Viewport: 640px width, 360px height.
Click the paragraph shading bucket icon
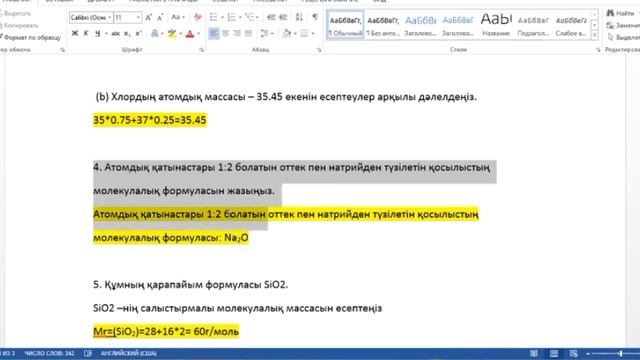pyautogui.click(x=287, y=33)
